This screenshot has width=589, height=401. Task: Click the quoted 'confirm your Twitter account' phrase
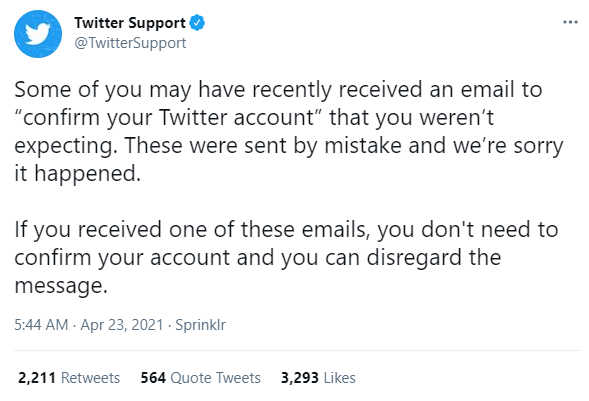(169, 118)
